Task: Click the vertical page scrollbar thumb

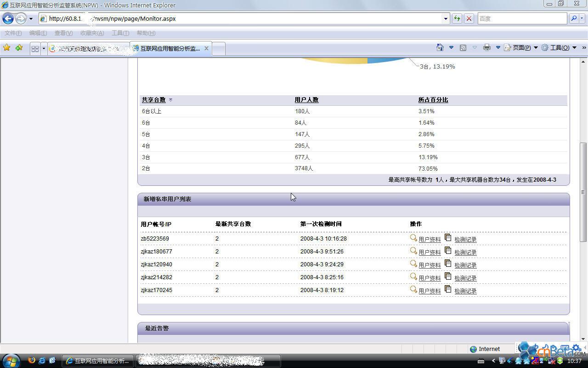Action: click(x=583, y=192)
